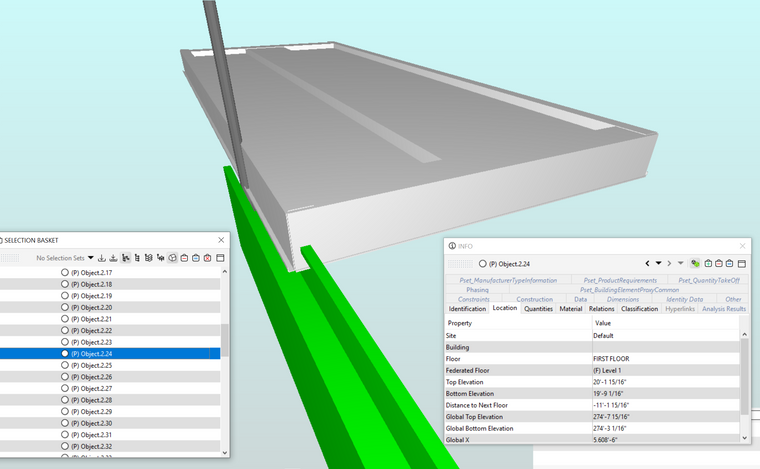Viewport: 760px width, 469px height.
Task: Open the Pset_BuildingElementProxyCommon tab
Action: [629, 290]
